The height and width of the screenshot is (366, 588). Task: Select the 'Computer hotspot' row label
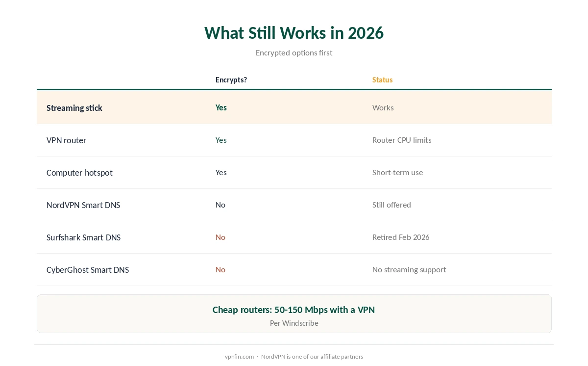(x=79, y=173)
